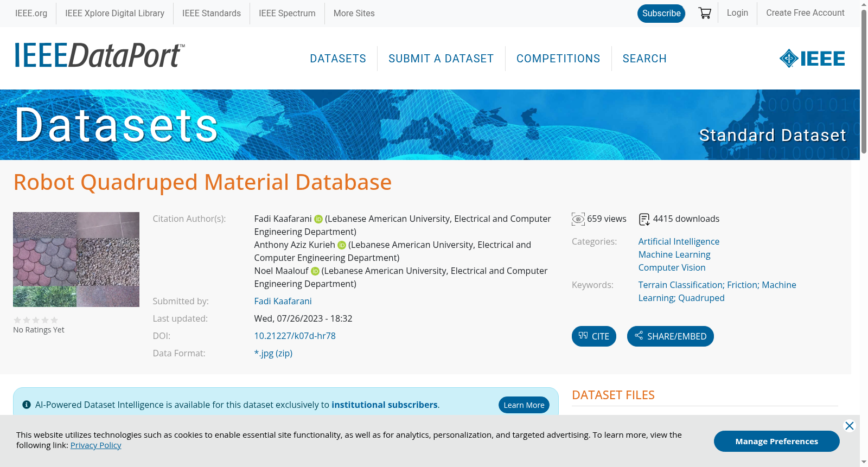Click the DATASET FILES heading
The height and width of the screenshot is (467, 868).
(613, 395)
